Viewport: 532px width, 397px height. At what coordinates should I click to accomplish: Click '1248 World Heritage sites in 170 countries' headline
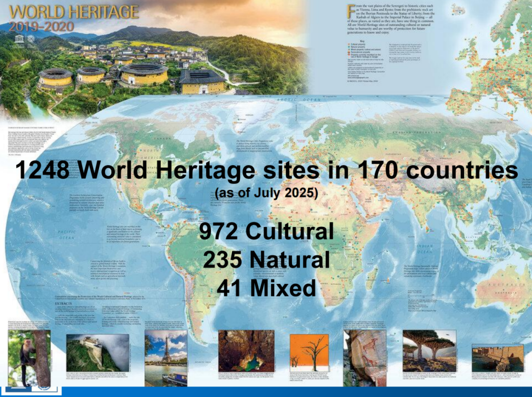click(x=266, y=170)
